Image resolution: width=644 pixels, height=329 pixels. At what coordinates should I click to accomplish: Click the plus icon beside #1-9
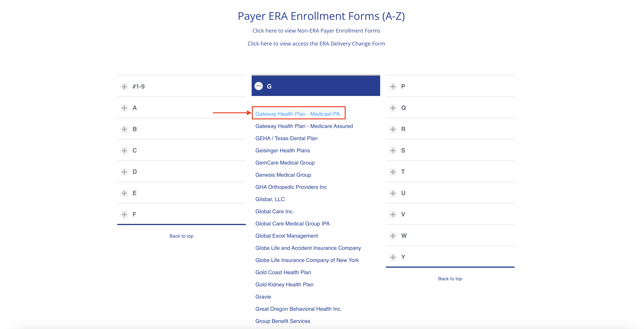click(x=124, y=87)
